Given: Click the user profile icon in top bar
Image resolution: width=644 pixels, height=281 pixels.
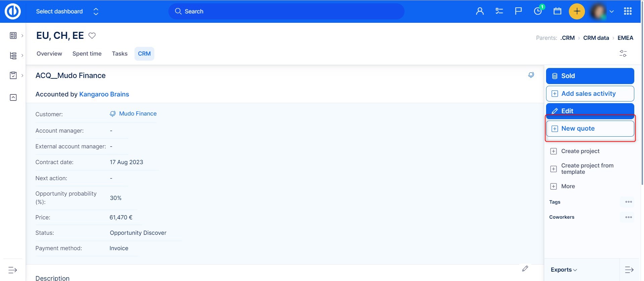Looking at the screenshot, I should pos(480,11).
